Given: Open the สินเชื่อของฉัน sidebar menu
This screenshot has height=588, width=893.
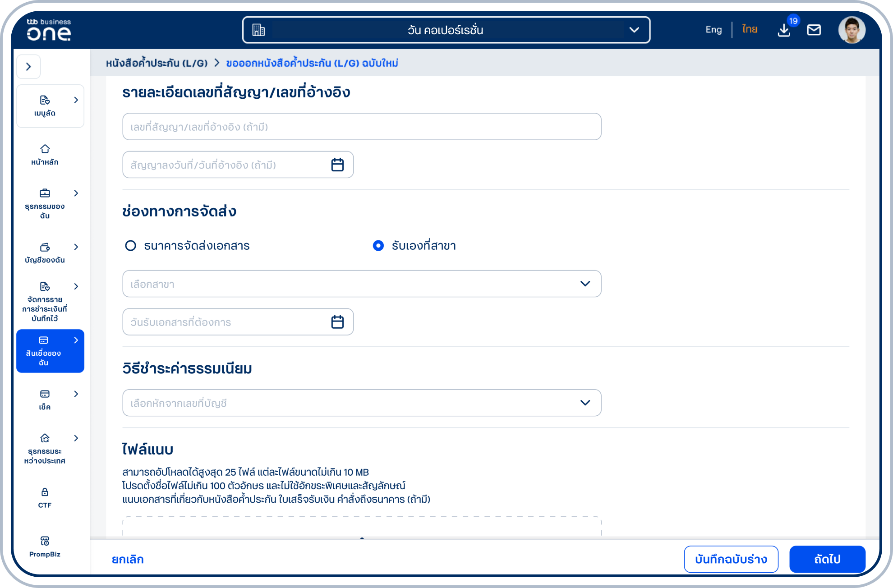Looking at the screenshot, I should (50, 351).
